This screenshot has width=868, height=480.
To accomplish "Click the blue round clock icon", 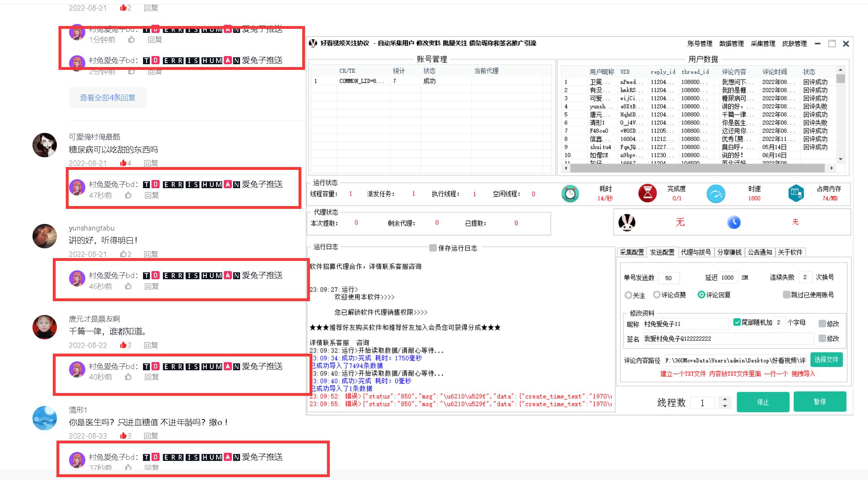I will [x=734, y=222].
